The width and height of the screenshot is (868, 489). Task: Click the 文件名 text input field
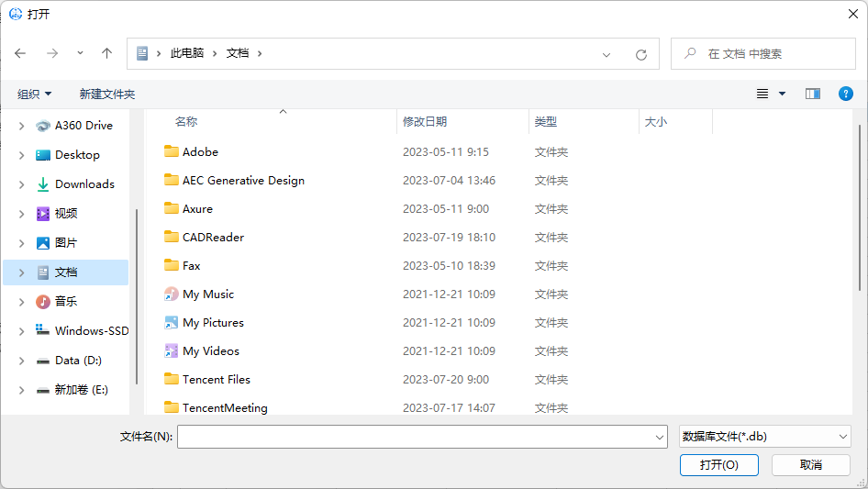click(415, 438)
